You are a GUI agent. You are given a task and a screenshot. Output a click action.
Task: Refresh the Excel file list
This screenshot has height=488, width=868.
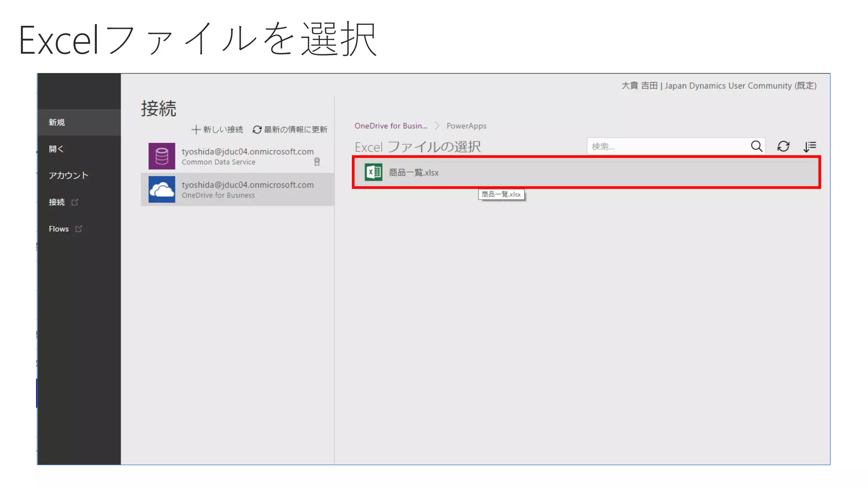[x=783, y=146]
